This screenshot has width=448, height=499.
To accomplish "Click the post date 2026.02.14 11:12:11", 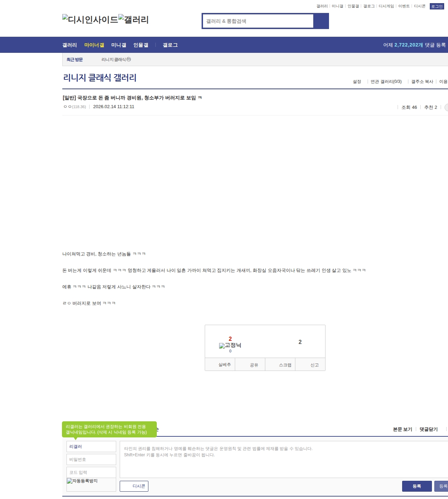I will [x=114, y=107].
